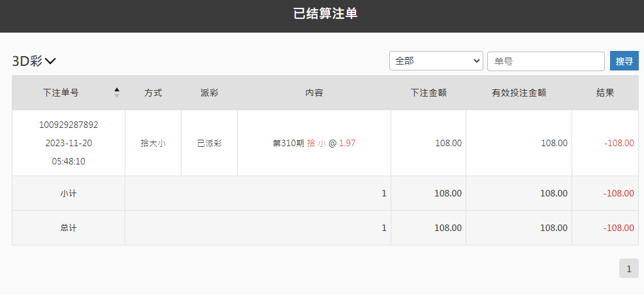Click the 结果 column header

(605, 93)
